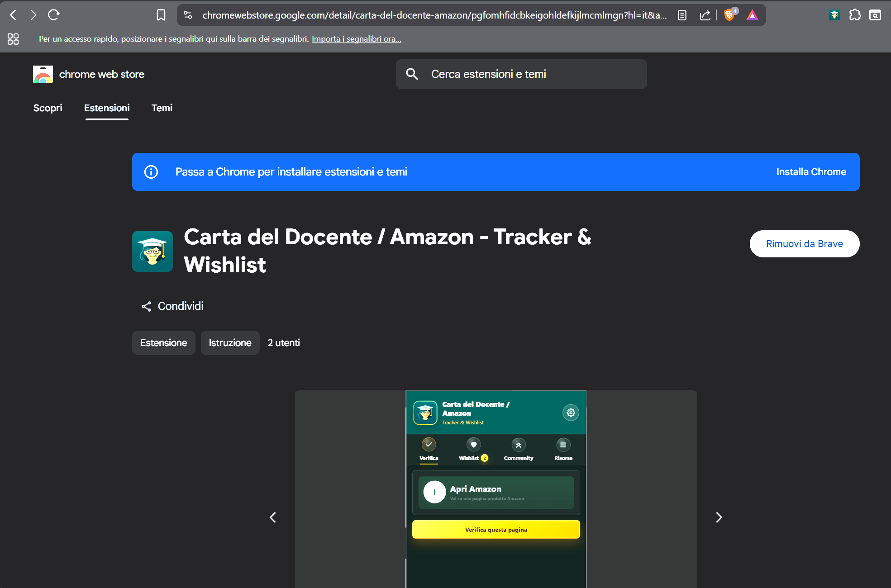Click the search magnifier icon
The image size is (891, 588).
411,74
